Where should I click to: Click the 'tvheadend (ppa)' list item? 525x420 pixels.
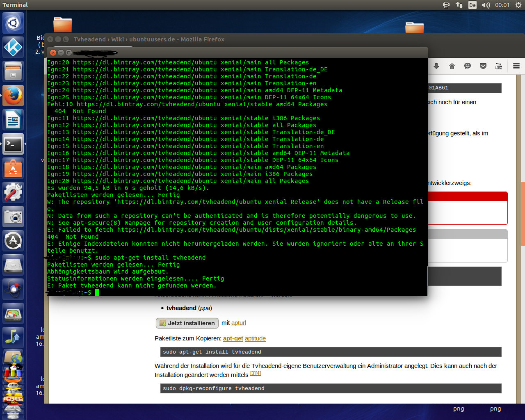(189, 308)
